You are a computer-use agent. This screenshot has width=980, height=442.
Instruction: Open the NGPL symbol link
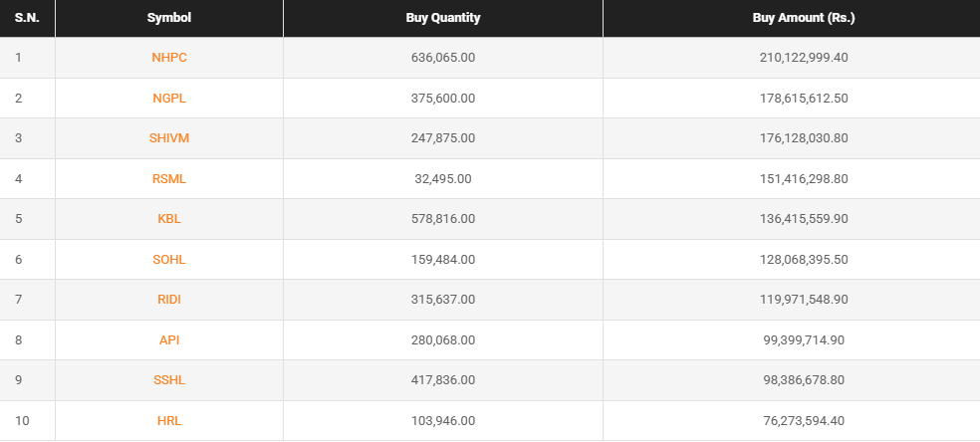169,98
